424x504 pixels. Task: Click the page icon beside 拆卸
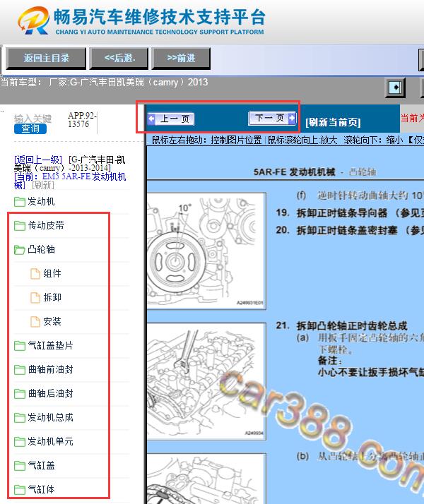coord(35,298)
